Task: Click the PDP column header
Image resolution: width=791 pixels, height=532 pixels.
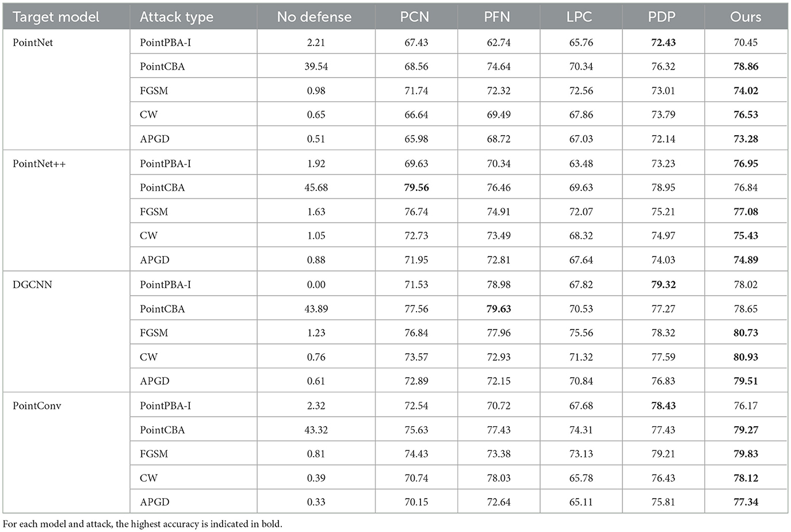Action: (x=662, y=17)
